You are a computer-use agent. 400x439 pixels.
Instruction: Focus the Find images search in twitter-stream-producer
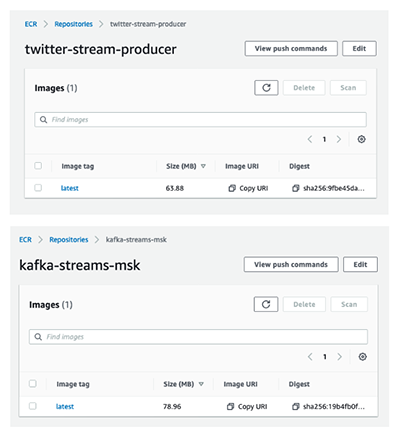point(200,119)
